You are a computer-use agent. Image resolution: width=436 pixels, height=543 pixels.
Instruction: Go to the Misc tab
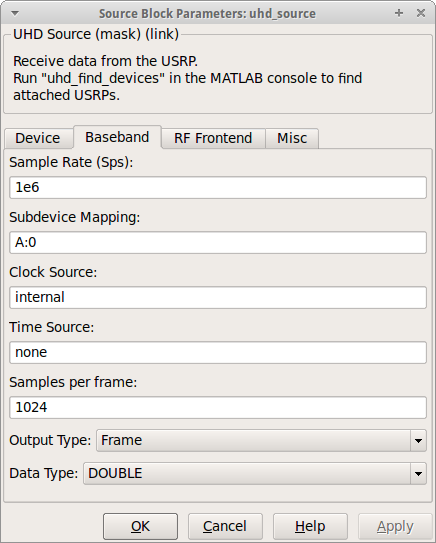pos(292,138)
